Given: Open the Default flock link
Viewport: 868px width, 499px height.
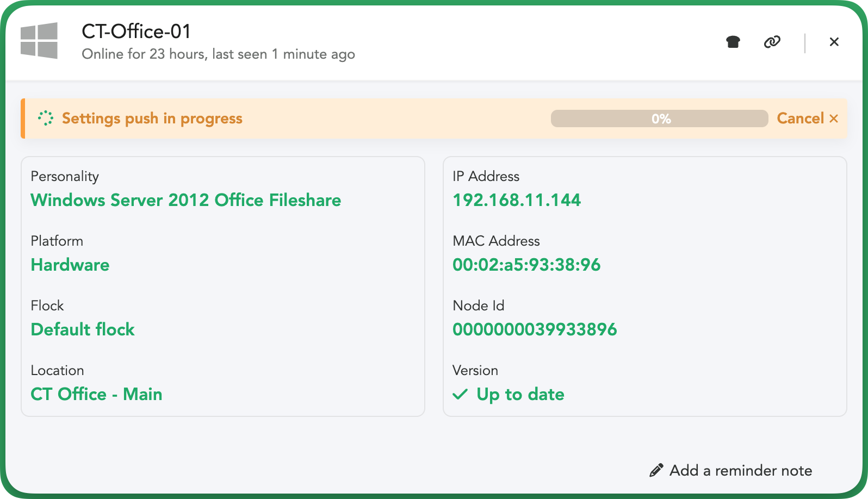Looking at the screenshot, I should (83, 329).
